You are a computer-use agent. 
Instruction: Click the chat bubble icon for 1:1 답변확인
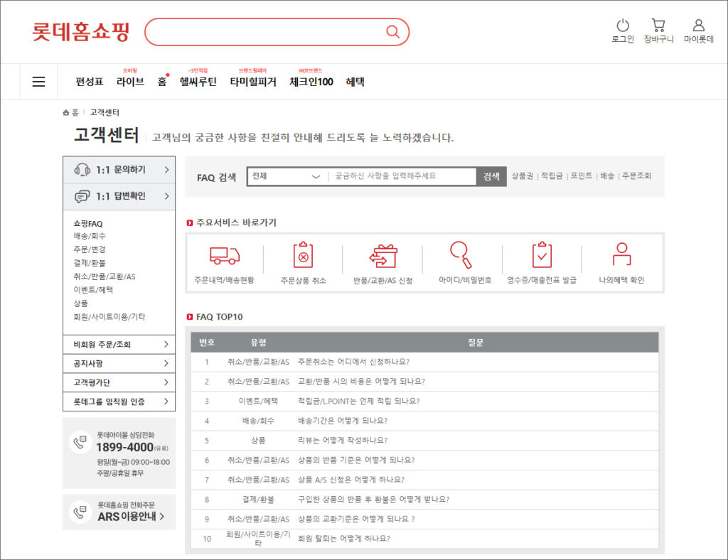point(82,196)
